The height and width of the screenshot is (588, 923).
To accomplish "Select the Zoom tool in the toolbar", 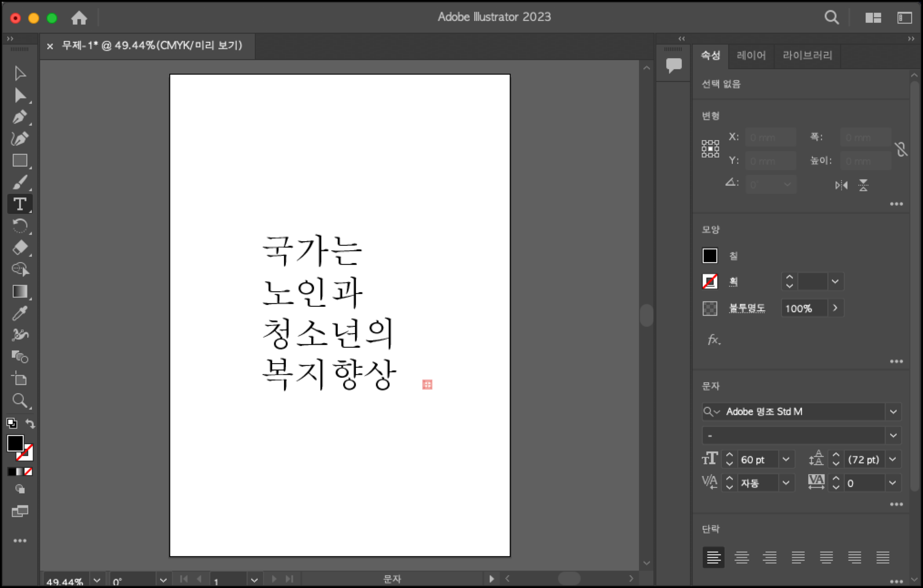I will point(20,401).
